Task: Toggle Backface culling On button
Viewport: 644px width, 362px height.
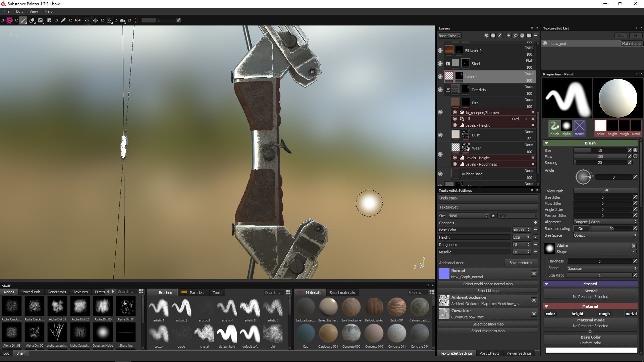Action: [x=581, y=229]
